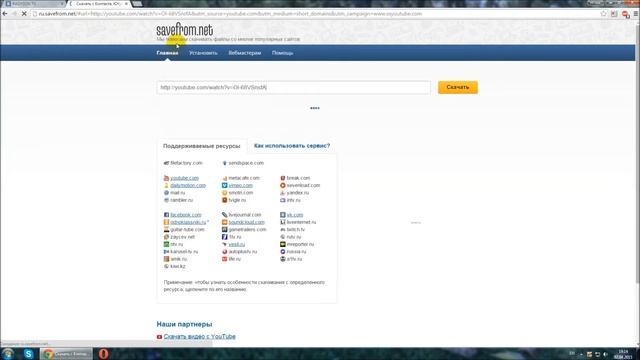Viewport: 640px width, 360px height.
Task: Click the Наши партнеры heading
Action: 184,324
